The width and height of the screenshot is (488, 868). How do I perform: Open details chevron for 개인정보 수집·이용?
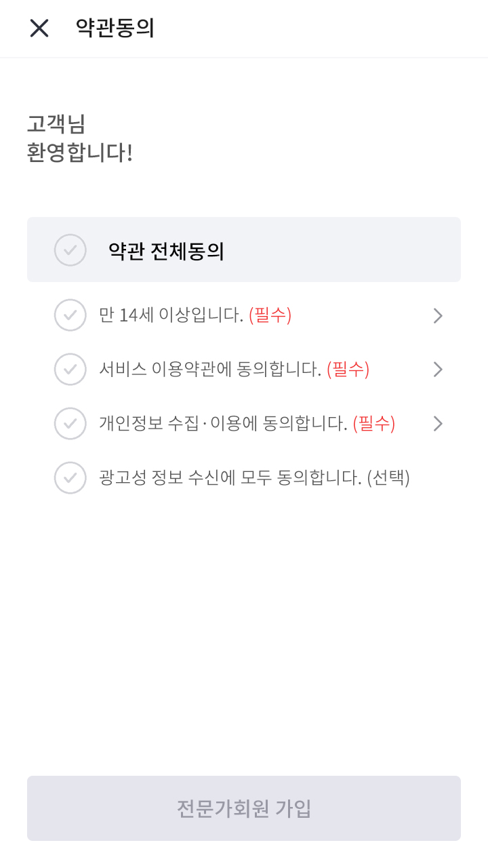pyautogui.click(x=438, y=424)
